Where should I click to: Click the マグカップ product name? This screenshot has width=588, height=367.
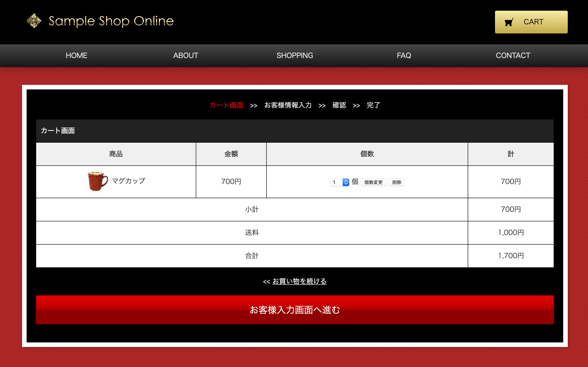coord(128,181)
